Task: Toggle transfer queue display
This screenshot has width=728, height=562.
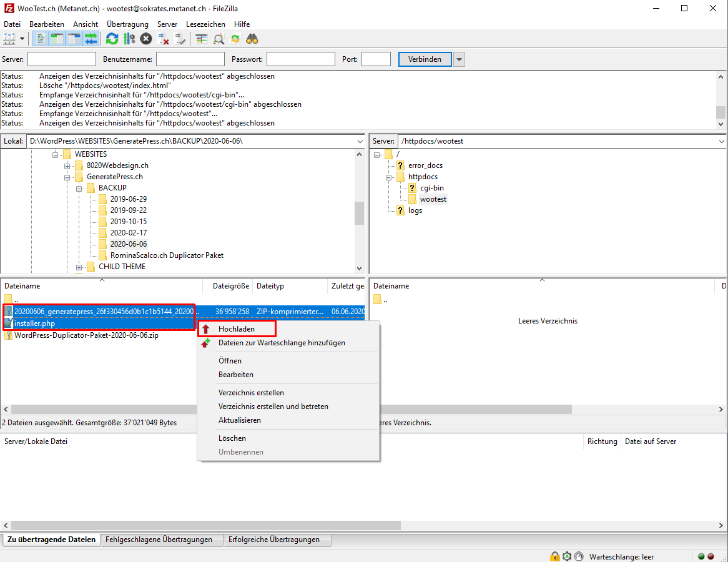Action: click(91, 39)
